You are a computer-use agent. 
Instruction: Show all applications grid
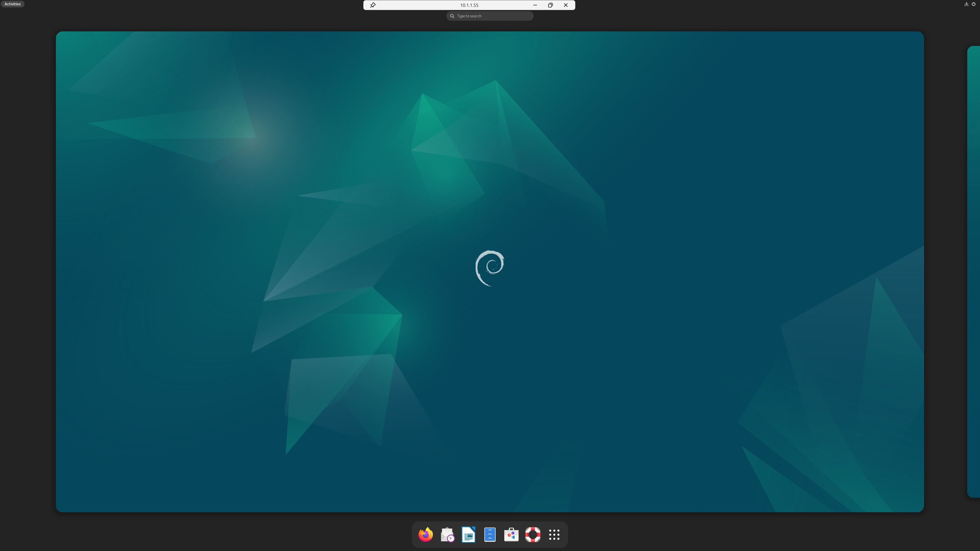(x=554, y=534)
